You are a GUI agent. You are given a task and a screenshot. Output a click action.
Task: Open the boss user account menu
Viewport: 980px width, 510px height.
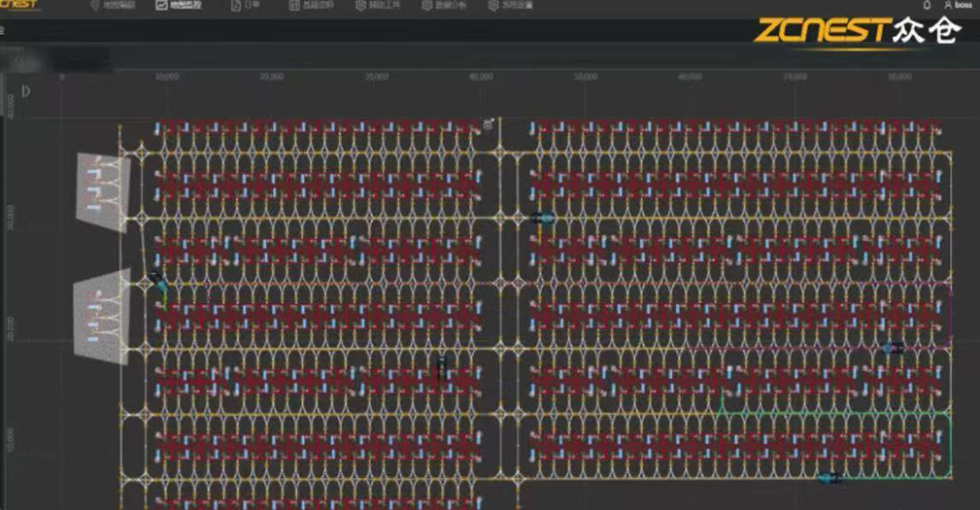click(x=958, y=5)
